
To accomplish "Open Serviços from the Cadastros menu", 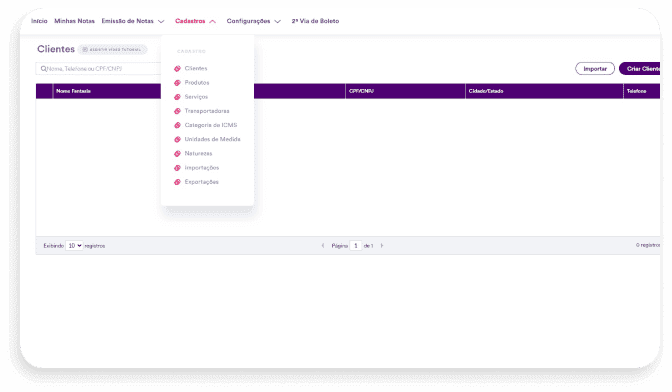I will tap(196, 97).
